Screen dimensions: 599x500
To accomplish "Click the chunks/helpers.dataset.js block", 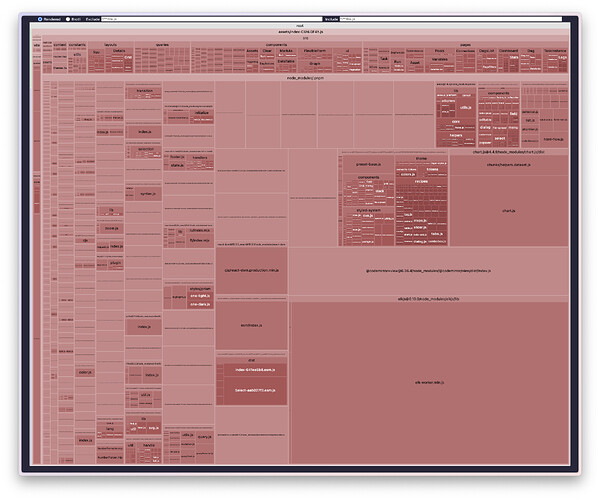I will pyautogui.click(x=509, y=165).
